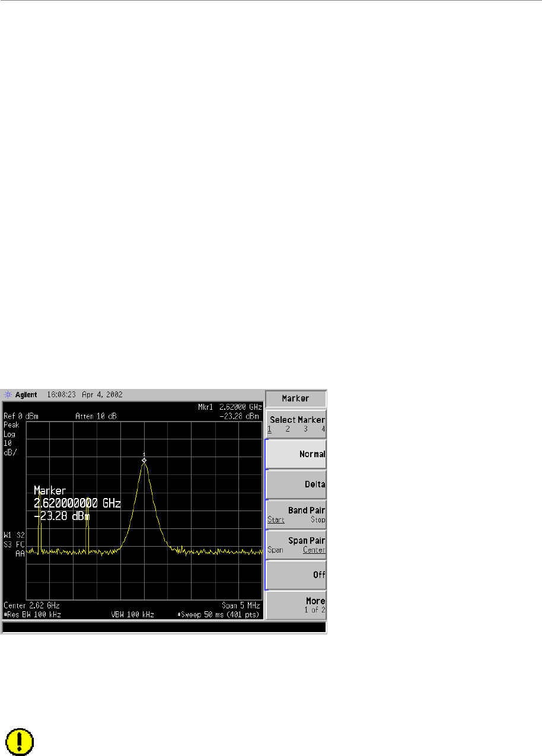The height and width of the screenshot is (756, 542).
Task: Click the yellow caution exclamation icon
Action: [x=20, y=742]
